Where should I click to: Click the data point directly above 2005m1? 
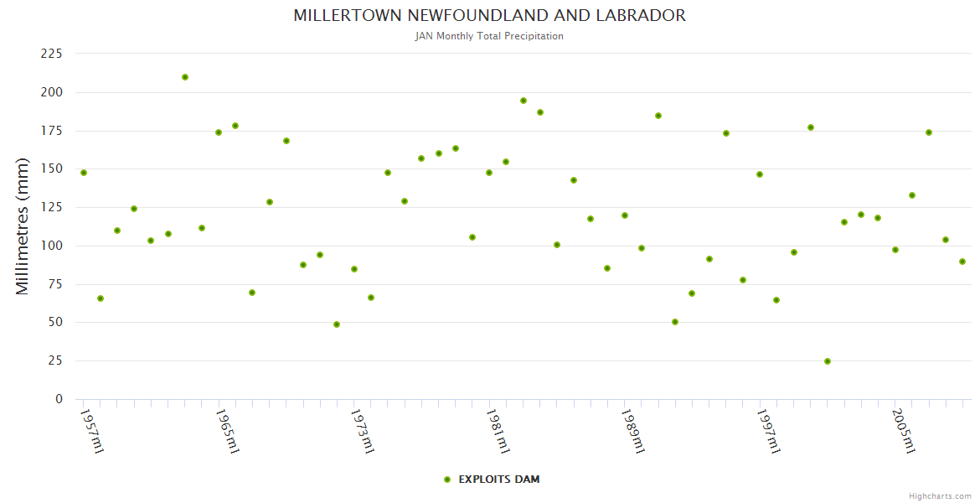tap(895, 250)
